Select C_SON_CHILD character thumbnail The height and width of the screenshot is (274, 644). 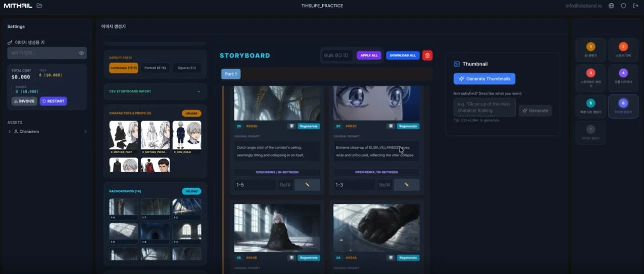(x=187, y=137)
